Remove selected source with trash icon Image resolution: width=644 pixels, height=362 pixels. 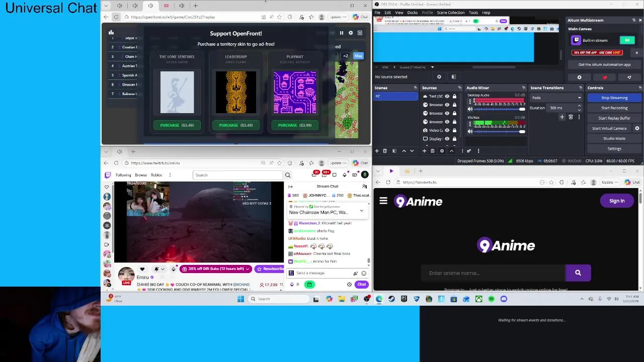pyautogui.click(x=433, y=151)
